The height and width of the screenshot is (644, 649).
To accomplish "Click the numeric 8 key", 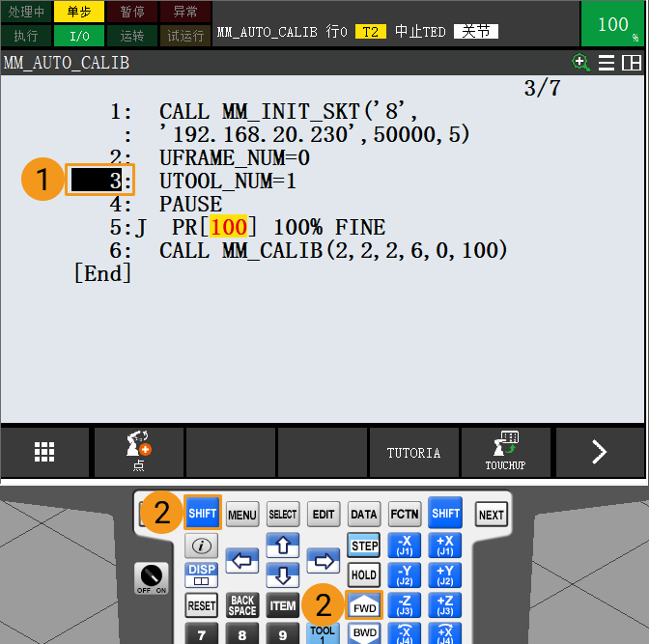I will coord(242,633).
